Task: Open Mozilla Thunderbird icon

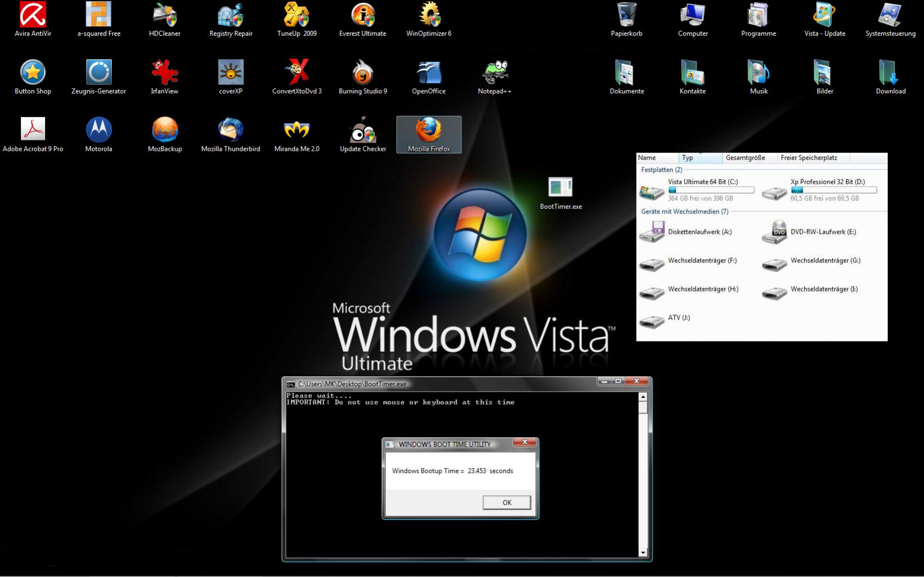Action: 231,135
